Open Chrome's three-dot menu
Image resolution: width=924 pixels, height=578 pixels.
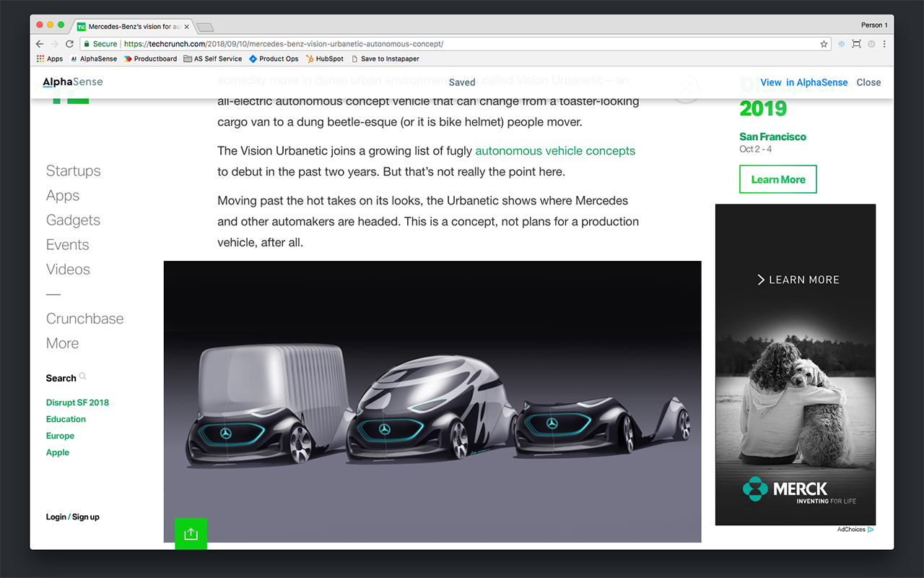(x=884, y=43)
